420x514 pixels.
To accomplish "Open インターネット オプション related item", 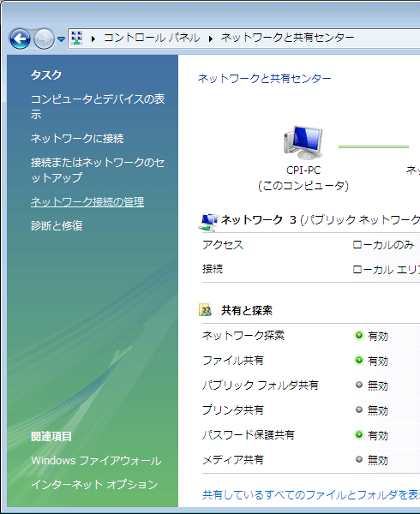I will tap(94, 485).
